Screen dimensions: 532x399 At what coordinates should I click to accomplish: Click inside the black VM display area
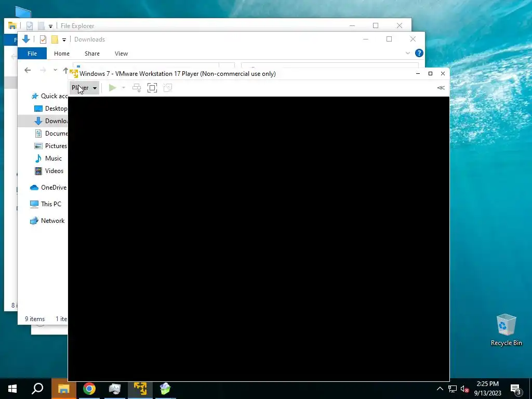click(x=259, y=238)
